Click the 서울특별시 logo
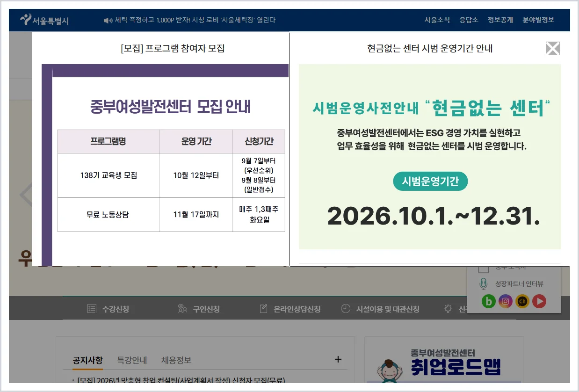 [44, 20]
